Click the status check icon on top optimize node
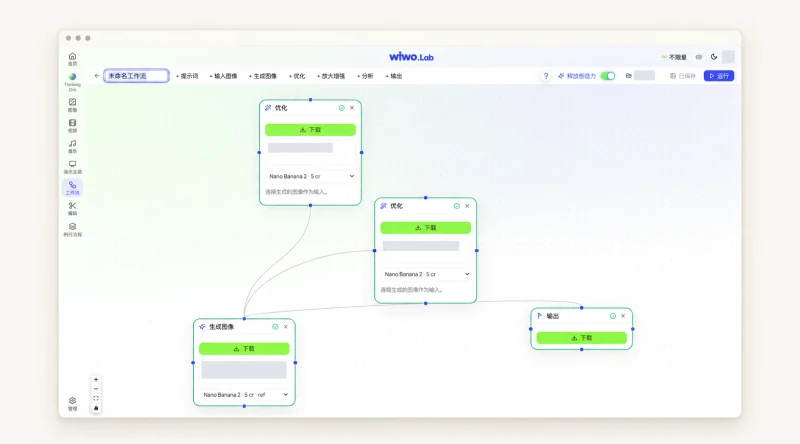Viewport: 800px width, 444px height. point(341,108)
